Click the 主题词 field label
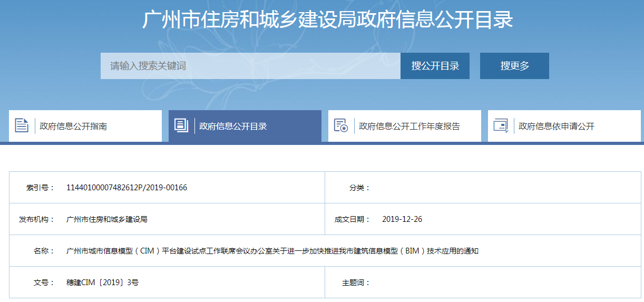 (x=356, y=282)
